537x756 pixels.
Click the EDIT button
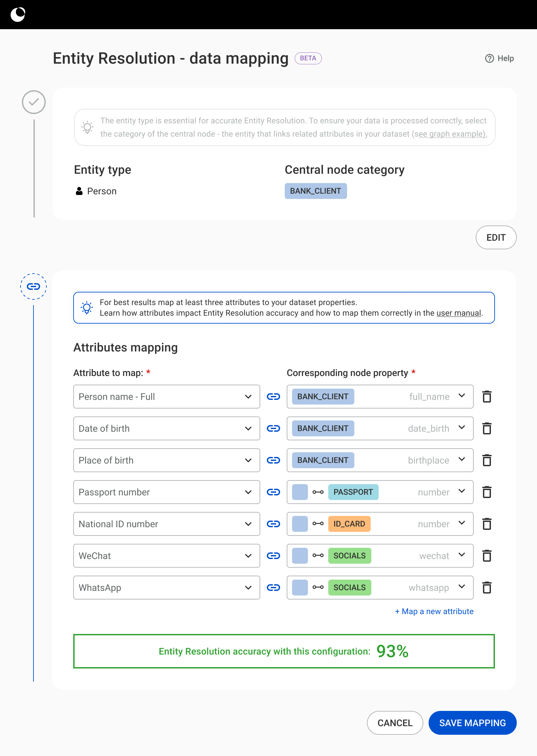click(496, 237)
